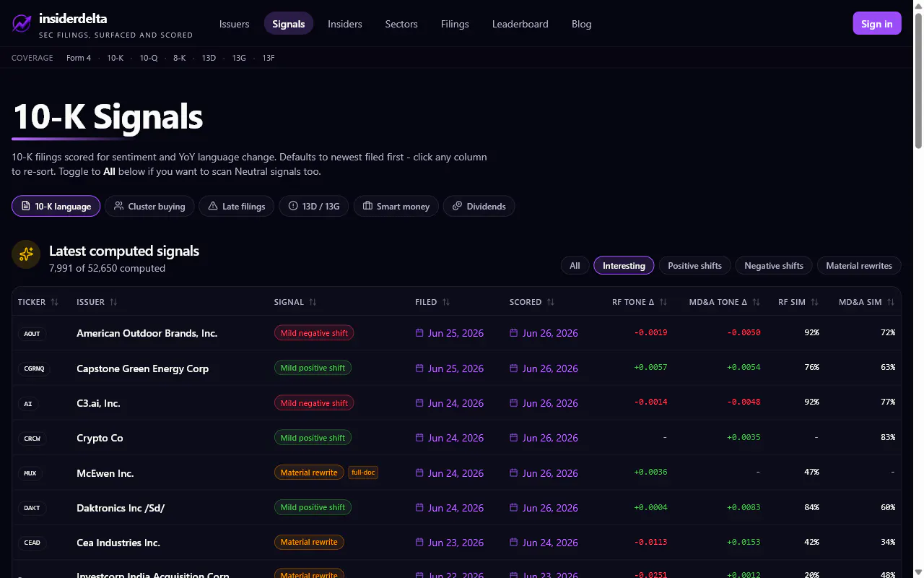Click the calendar icon beside scored date for Daktronics

click(x=514, y=508)
